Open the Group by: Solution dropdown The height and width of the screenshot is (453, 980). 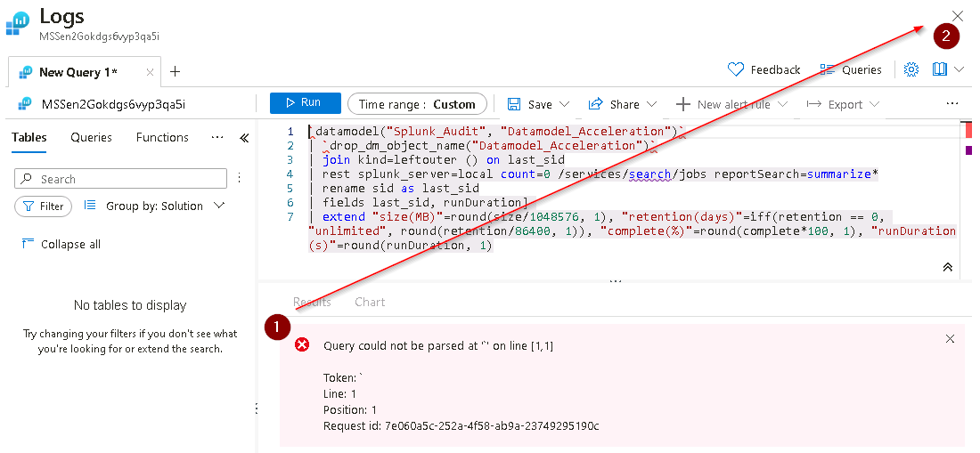tap(165, 206)
